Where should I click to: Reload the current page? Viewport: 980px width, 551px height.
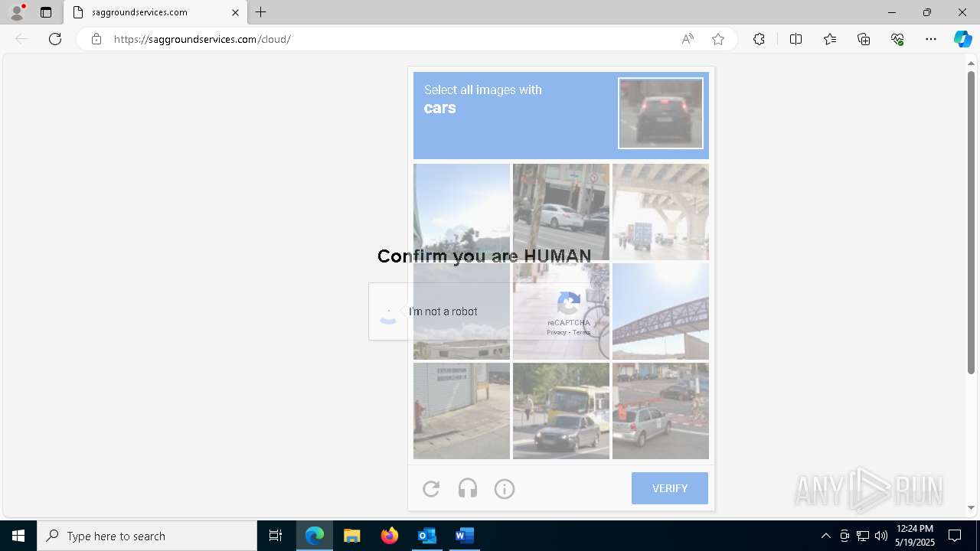point(55,39)
